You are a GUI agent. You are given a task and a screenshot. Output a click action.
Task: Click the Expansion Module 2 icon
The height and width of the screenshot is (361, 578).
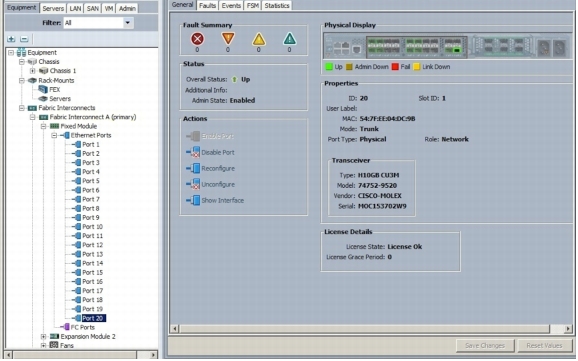tap(54, 337)
